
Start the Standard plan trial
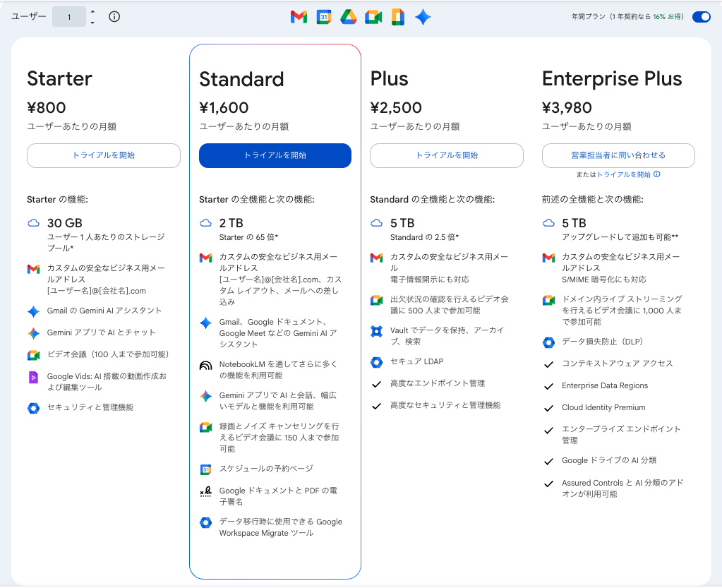(275, 155)
